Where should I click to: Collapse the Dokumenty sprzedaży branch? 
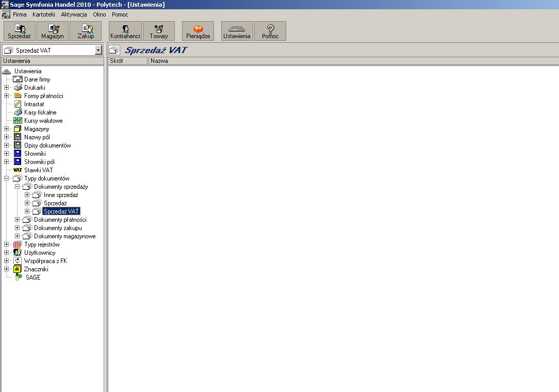(17, 187)
